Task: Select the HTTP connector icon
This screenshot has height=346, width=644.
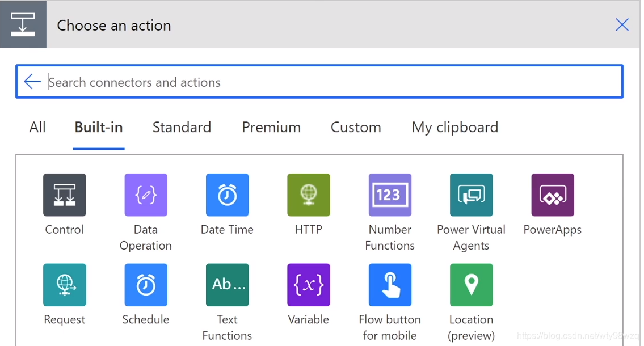Action: click(x=309, y=195)
